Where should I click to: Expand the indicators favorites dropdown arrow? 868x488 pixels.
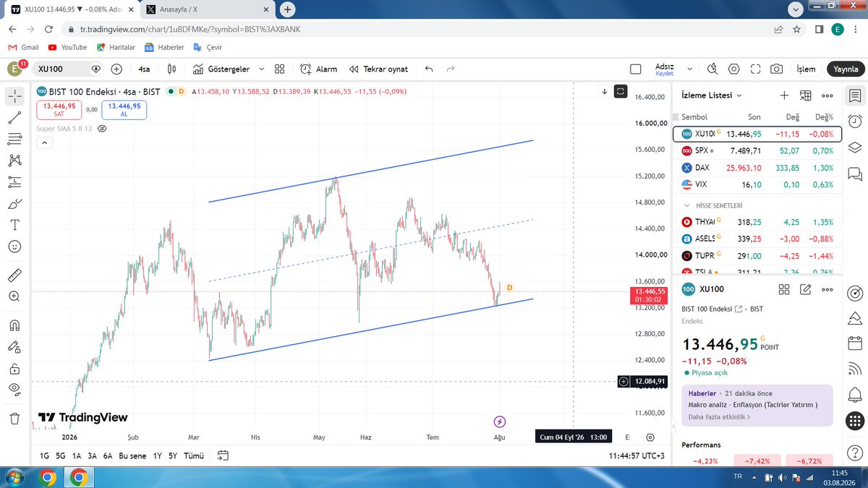point(261,69)
